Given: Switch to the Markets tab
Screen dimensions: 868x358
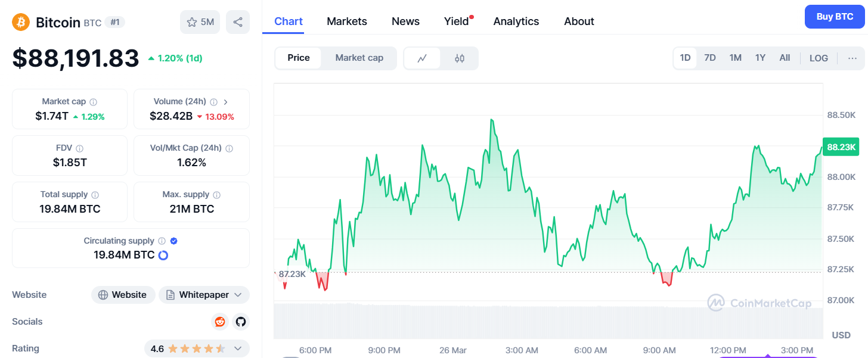Looking at the screenshot, I should click(x=346, y=21).
